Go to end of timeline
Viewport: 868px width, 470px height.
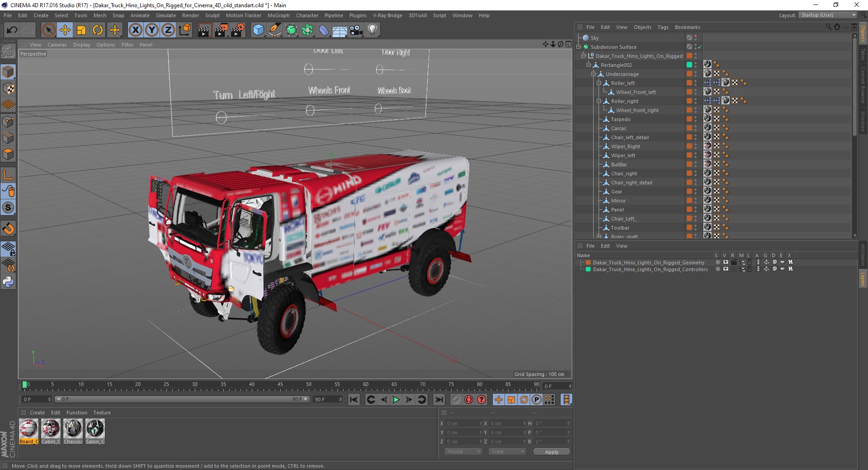click(439, 399)
